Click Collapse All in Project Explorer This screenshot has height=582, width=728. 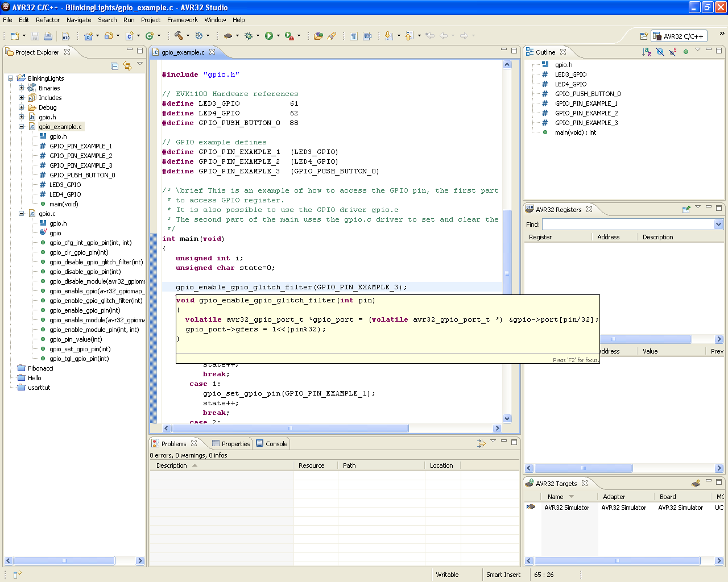pos(114,66)
